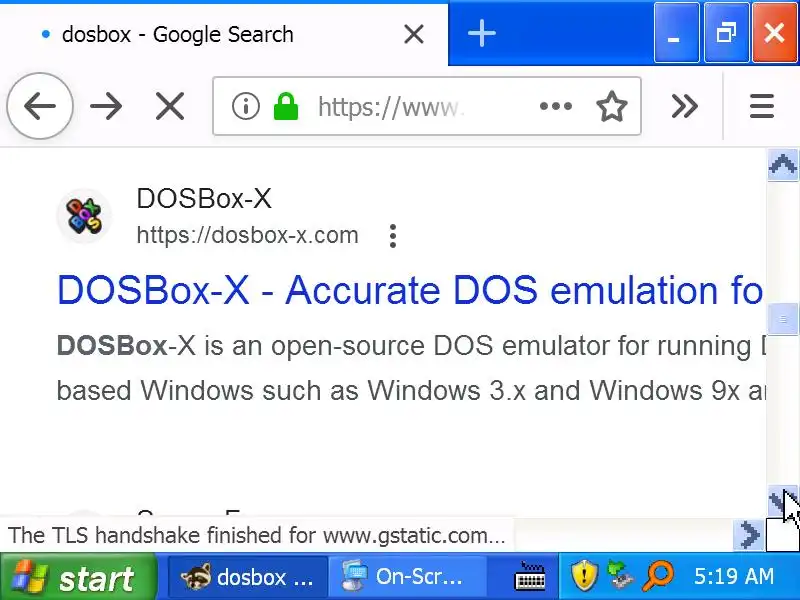Go back with the browser back arrow
Viewport: 800px width, 600px height.
[x=40, y=106]
